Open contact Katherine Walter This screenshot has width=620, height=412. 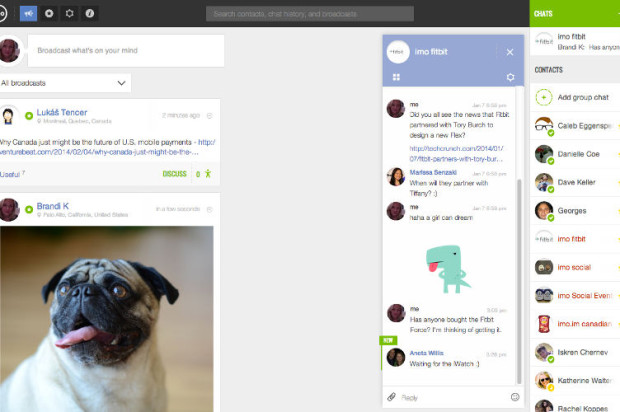click(575, 380)
